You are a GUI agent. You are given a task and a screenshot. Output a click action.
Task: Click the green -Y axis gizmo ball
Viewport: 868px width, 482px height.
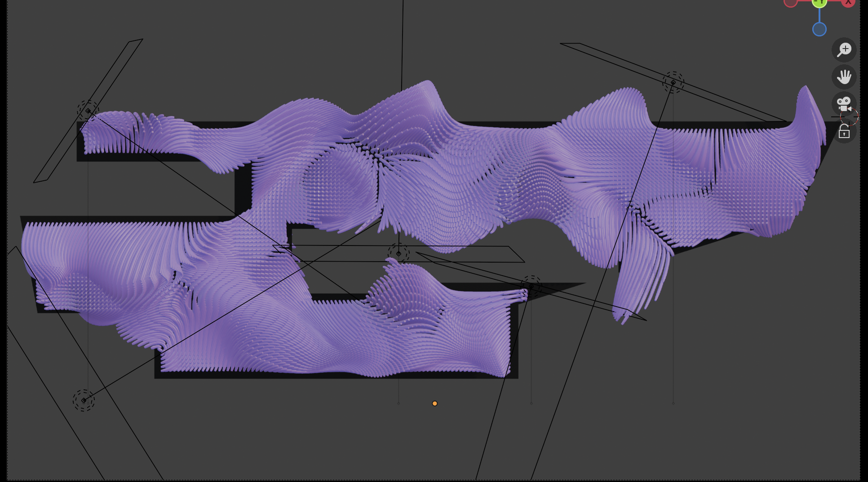(x=819, y=3)
